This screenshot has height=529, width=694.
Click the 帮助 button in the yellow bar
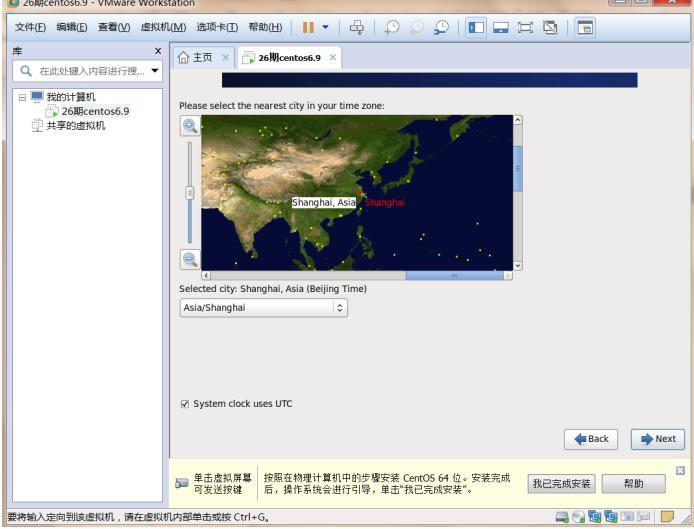(x=633, y=483)
